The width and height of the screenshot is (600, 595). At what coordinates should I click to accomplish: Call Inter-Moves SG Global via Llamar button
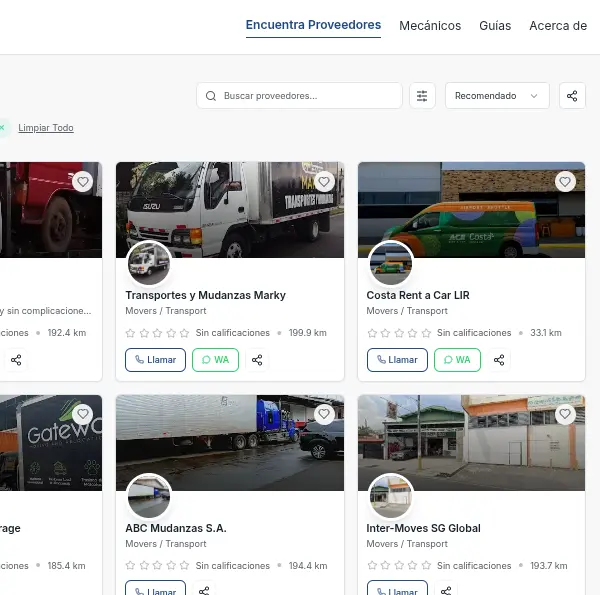397,588
